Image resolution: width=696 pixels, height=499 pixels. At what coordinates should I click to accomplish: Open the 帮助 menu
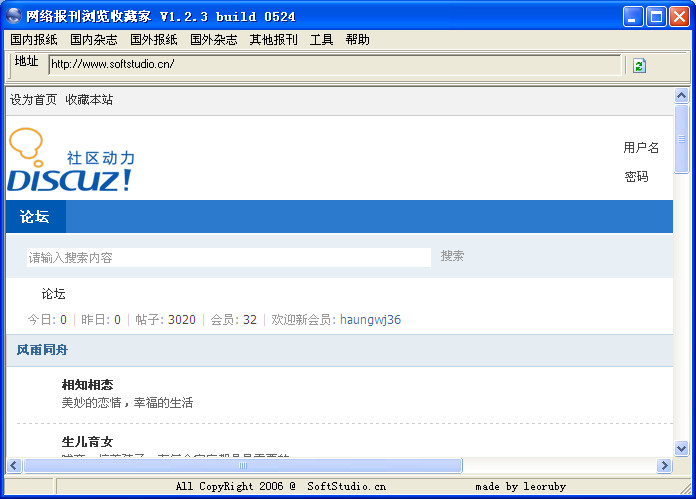click(357, 40)
